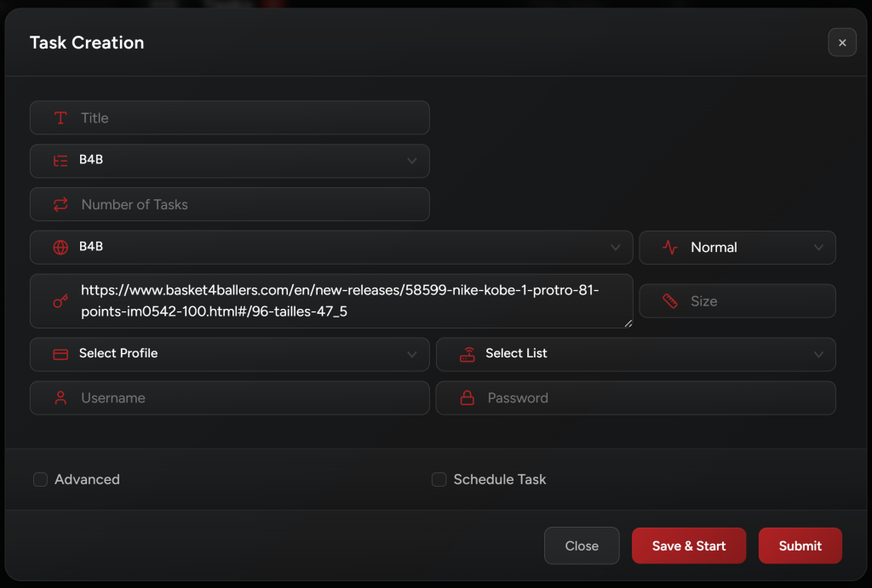Click the ruler icon in the Size field
This screenshot has width=872, height=588.
tap(670, 301)
